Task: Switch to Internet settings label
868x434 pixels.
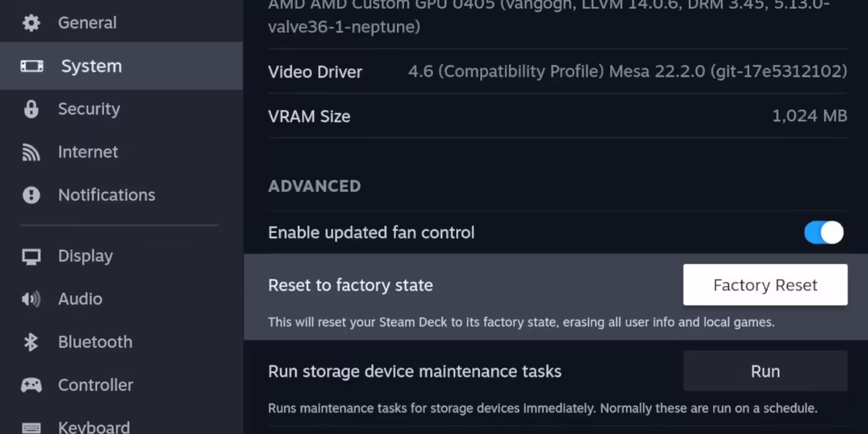Action: [x=88, y=152]
